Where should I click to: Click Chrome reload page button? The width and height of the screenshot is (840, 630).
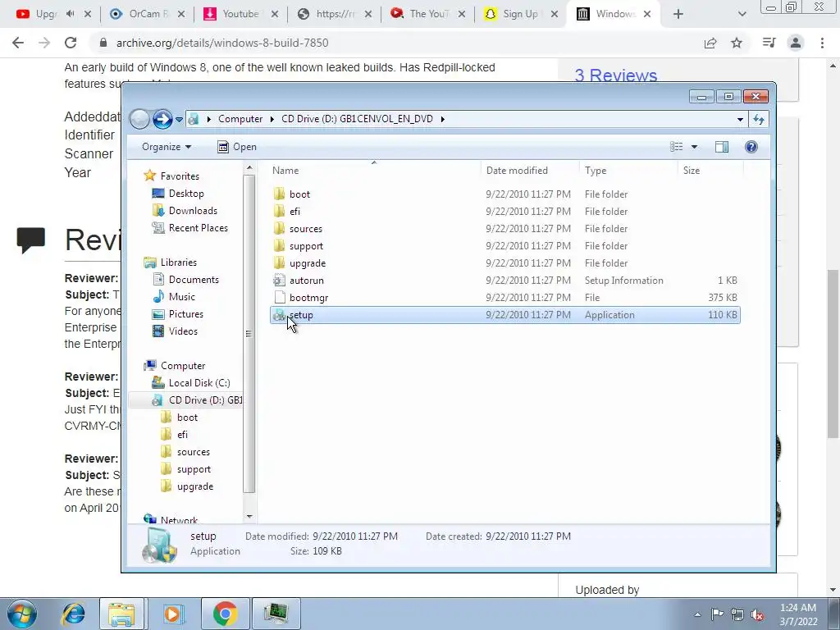(x=71, y=43)
